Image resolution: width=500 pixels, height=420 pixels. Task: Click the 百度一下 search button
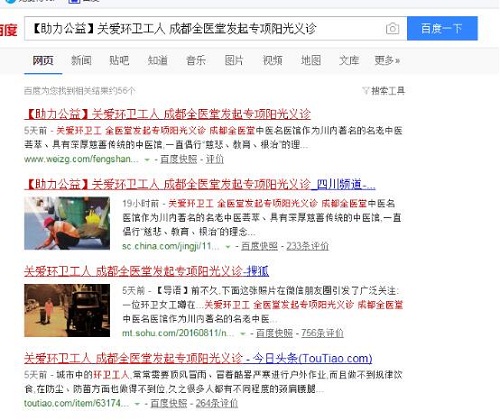point(442,28)
